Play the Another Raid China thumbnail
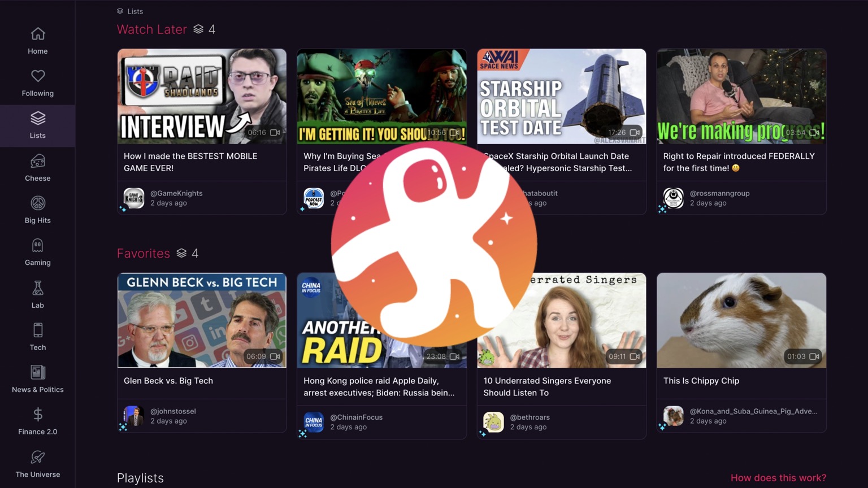This screenshot has height=488, width=868. (381, 320)
